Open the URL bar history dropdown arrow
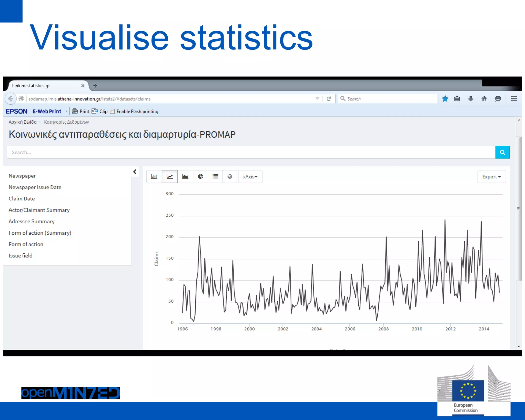The height and width of the screenshot is (420, 525). tap(317, 99)
